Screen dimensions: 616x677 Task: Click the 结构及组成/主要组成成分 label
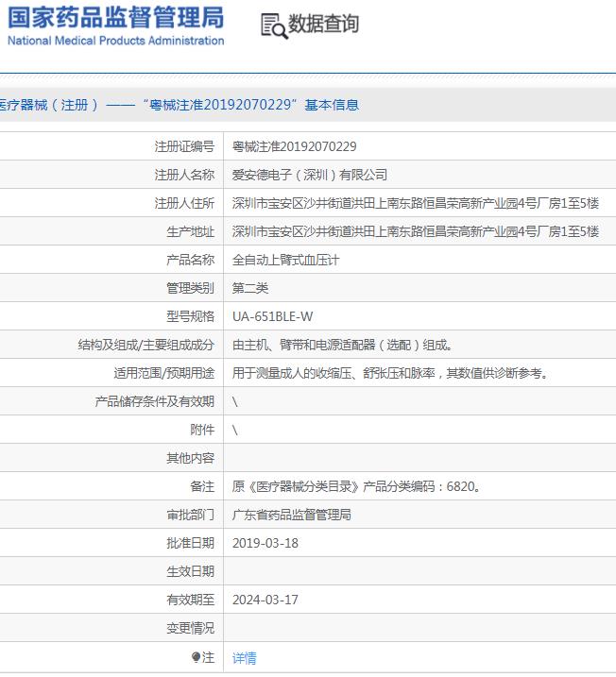click(146, 345)
